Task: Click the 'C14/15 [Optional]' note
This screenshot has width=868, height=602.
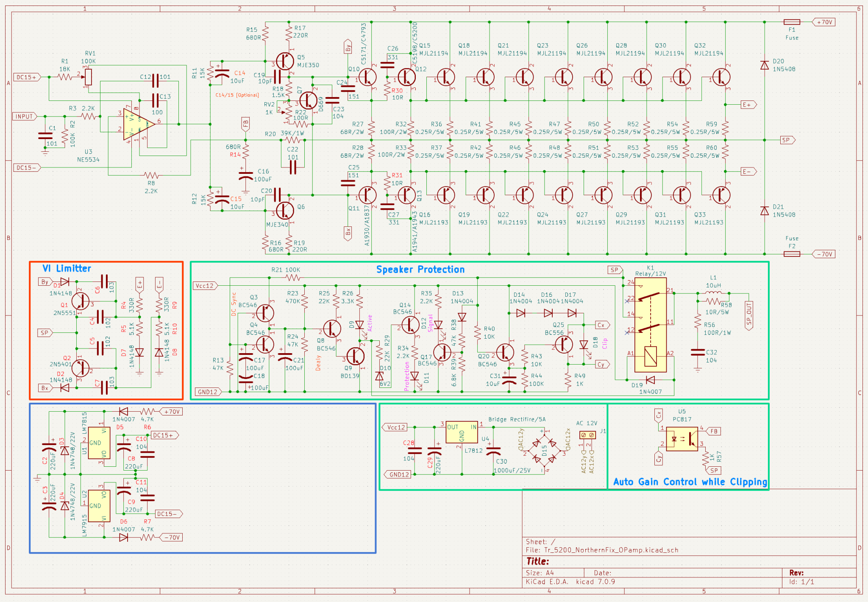Action: coord(237,95)
